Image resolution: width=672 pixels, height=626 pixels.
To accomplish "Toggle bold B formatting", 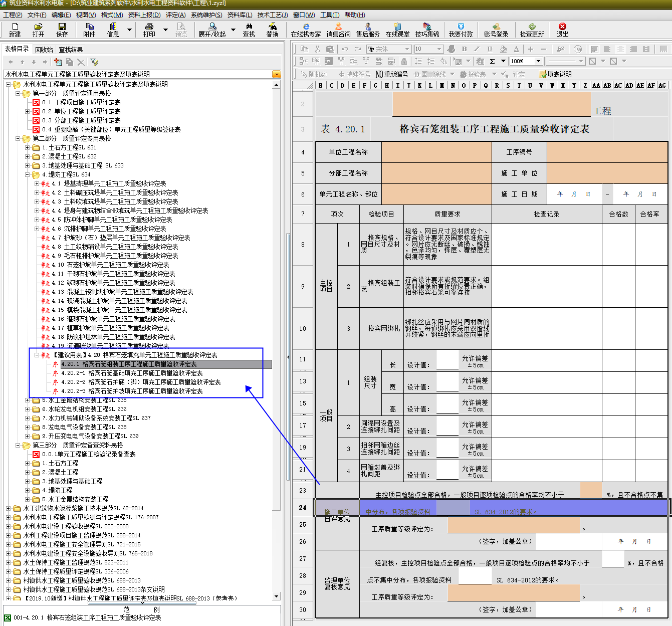I will 464,49.
